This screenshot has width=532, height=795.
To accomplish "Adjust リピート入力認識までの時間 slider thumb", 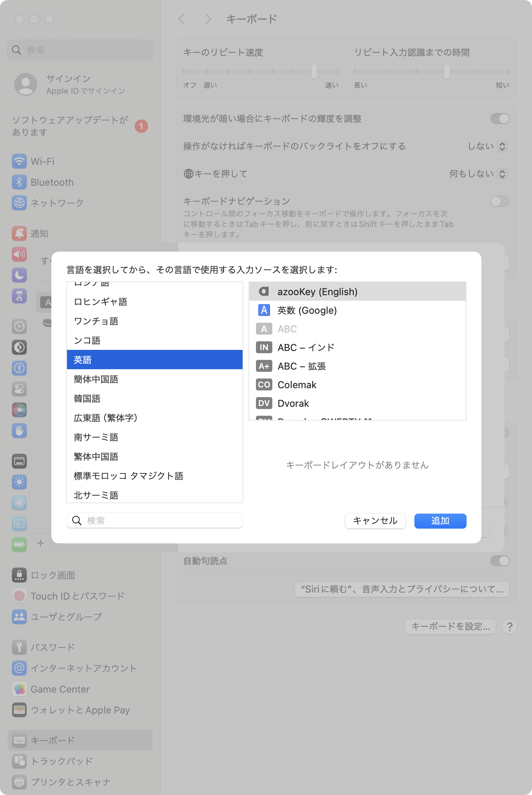I will pyautogui.click(x=447, y=71).
